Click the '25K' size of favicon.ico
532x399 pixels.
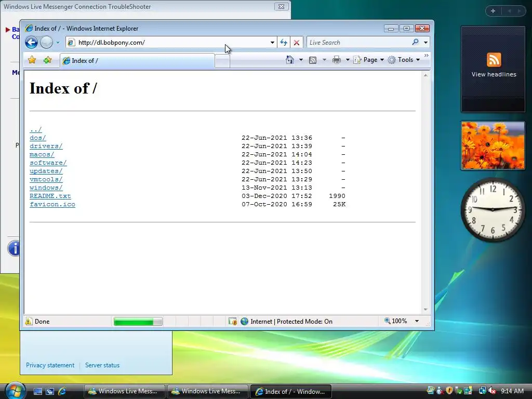pyautogui.click(x=339, y=204)
